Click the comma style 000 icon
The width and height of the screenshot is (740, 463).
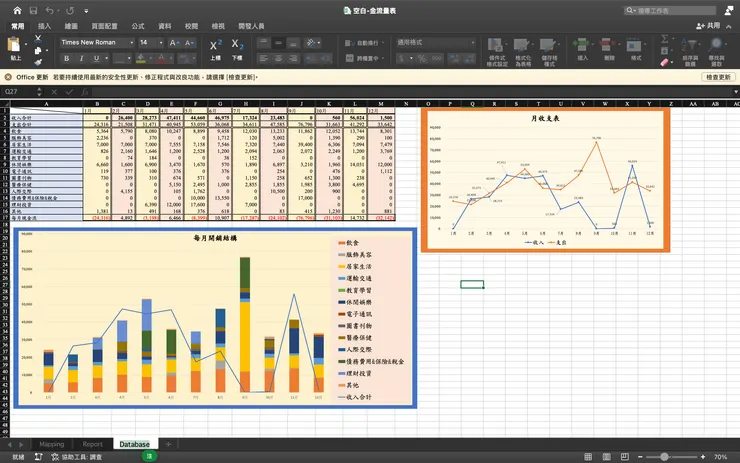point(437,59)
